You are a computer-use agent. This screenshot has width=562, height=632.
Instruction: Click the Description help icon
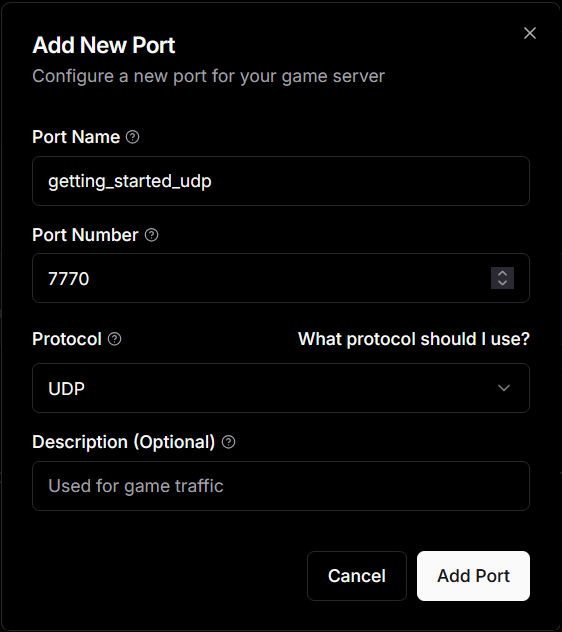pyautogui.click(x=229, y=442)
